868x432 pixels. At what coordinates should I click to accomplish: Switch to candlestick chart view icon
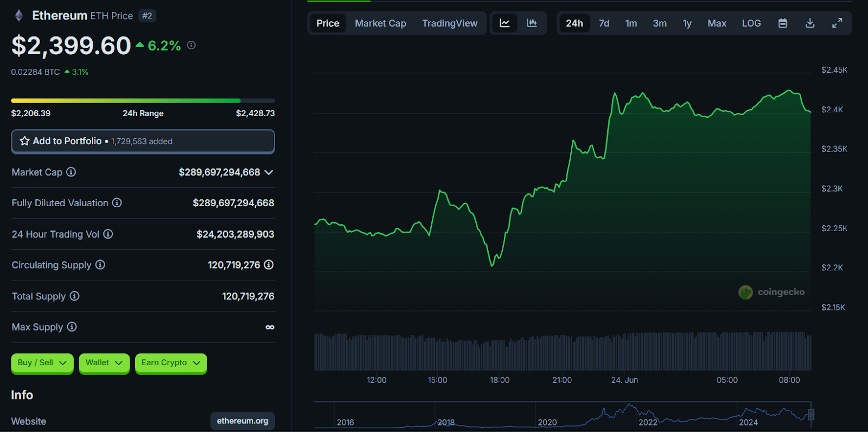pos(532,23)
